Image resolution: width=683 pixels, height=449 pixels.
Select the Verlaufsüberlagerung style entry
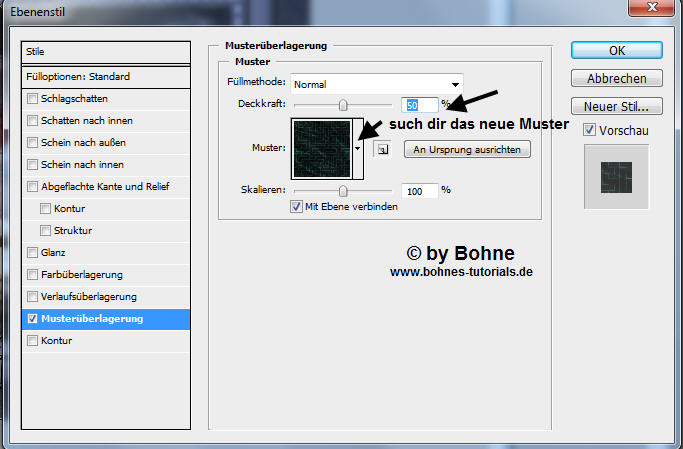[x=88, y=297]
